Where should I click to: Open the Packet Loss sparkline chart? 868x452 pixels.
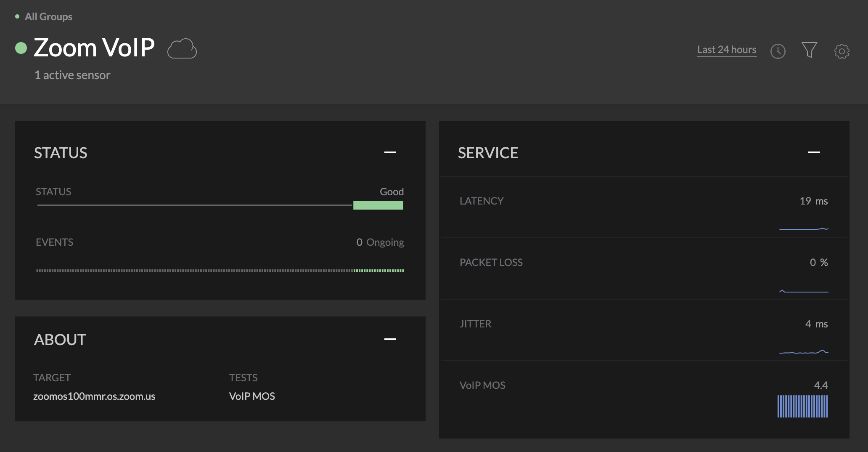pyautogui.click(x=804, y=291)
